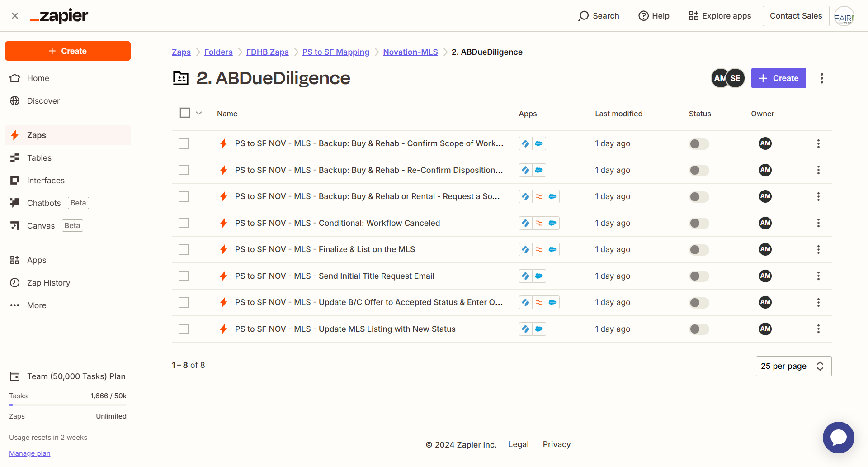Open Team (50,000 Tasks) Plan
868x467 pixels.
coord(68,376)
